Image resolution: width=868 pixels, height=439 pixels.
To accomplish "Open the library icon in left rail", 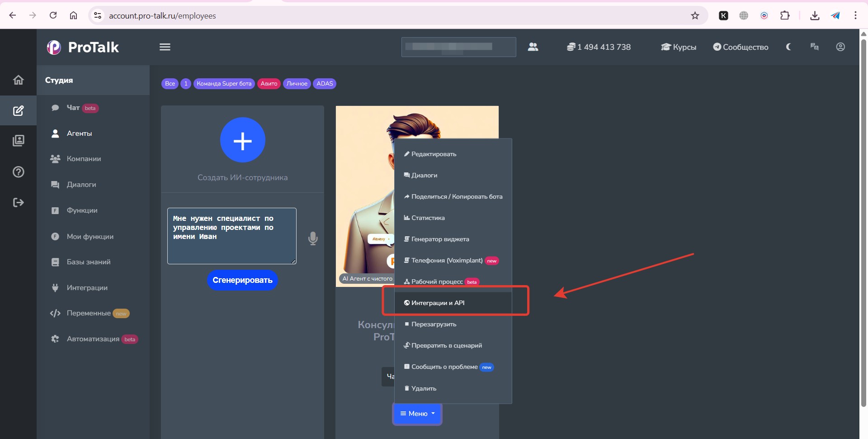I will click(x=19, y=141).
